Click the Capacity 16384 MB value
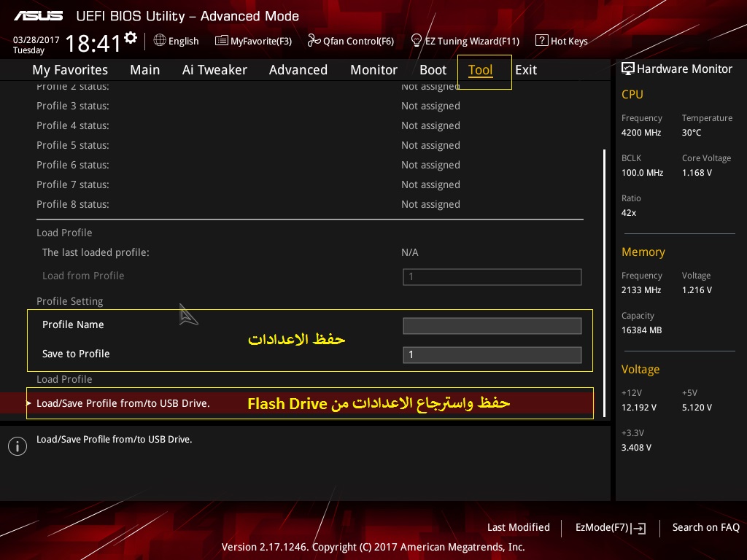This screenshot has width=747, height=560. (642, 330)
